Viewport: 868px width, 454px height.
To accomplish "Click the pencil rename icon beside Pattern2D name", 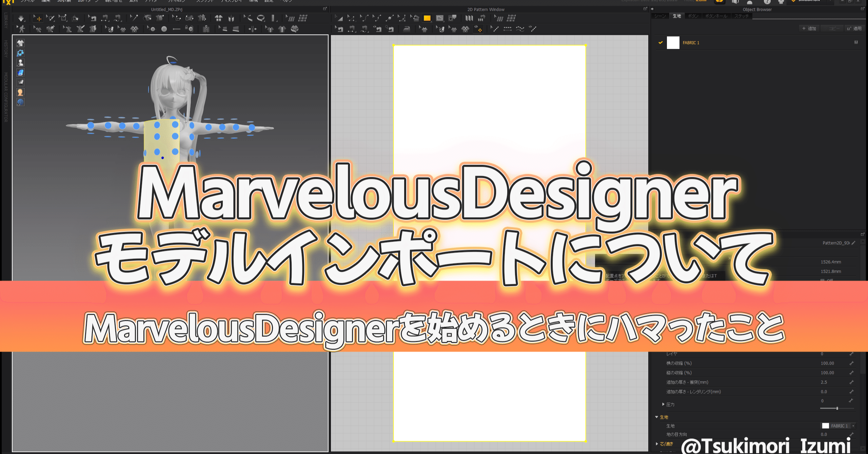I will (853, 243).
